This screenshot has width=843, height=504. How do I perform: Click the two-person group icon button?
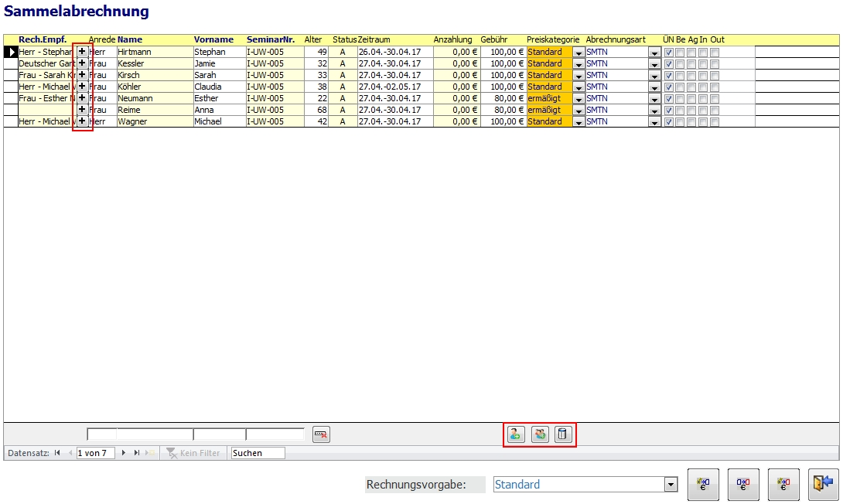[x=540, y=434]
